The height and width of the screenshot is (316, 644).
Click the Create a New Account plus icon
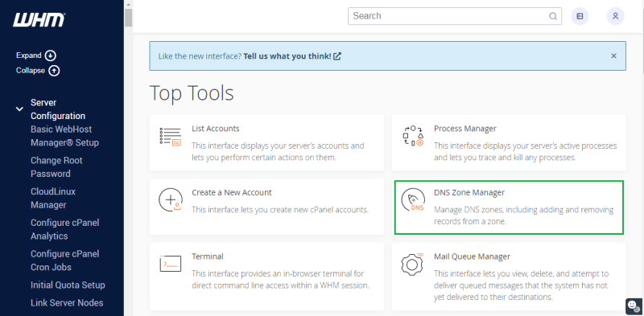click(x=171, y=200)
